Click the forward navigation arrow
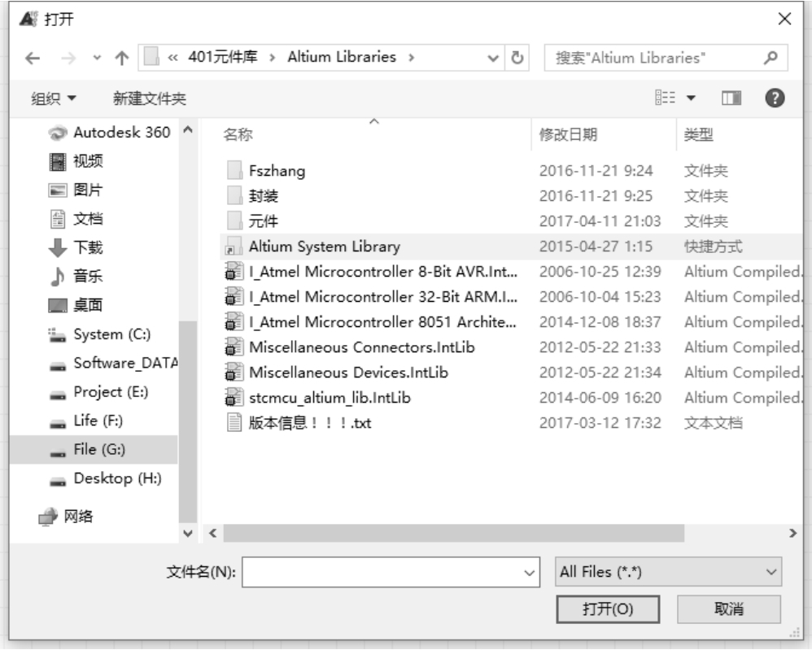812x650 pixels. pyautogui.click(x=68, y=58)
